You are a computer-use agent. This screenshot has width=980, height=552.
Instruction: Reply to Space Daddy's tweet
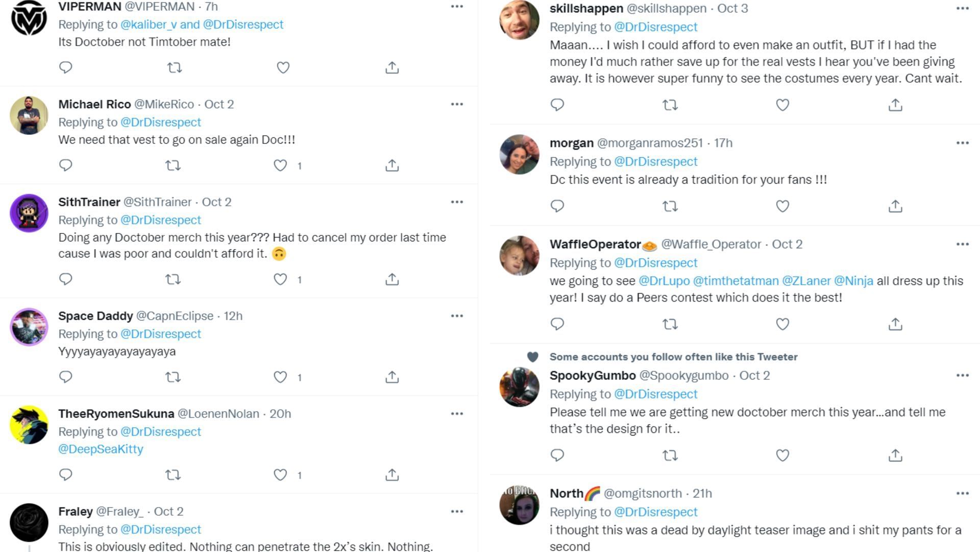click(66, 377)
